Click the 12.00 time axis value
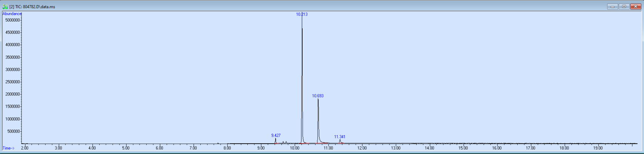Screen dimensions: 644x154 point(362,148)
